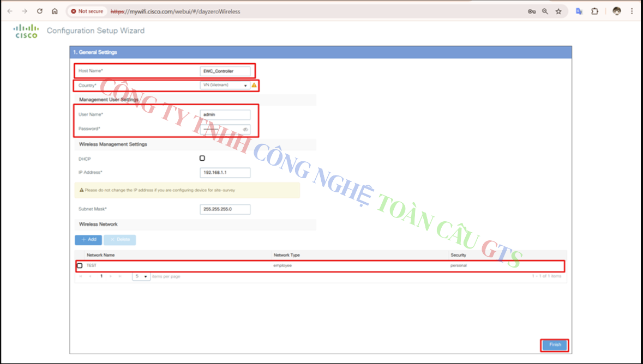Image resolution: width=643 pixels, height=364 pixels.
Task: Open the Google Translate extension icon
Action: (579, 11)
